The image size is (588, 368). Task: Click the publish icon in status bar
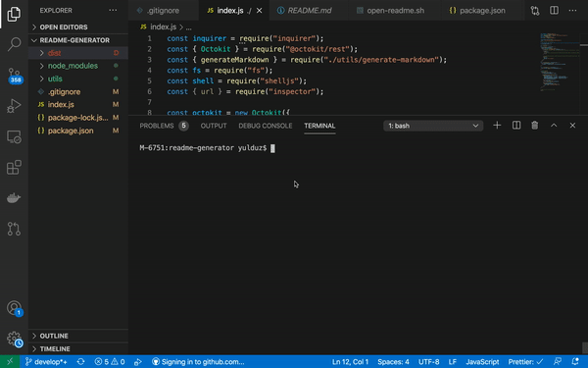(x=138, y=361)
